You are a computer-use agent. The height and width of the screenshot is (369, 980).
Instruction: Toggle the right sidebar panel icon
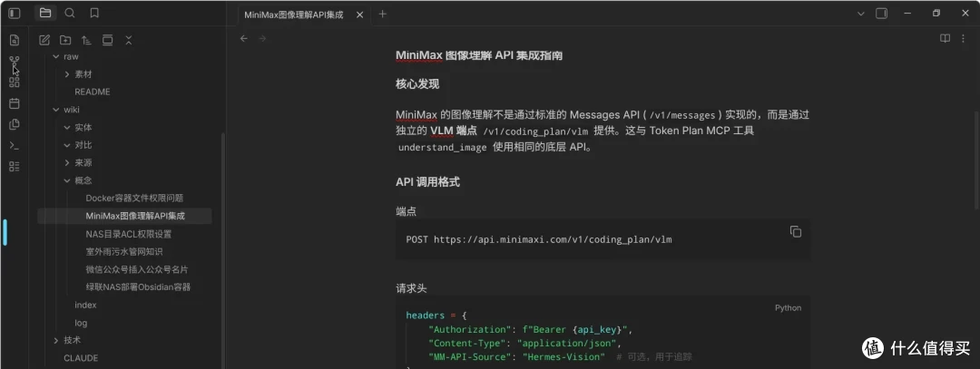click(881, 13)
